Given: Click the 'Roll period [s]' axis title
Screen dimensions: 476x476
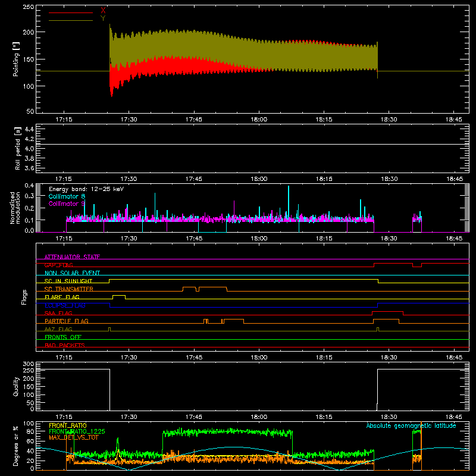Looking at the screenshot, I should pos(17,148).
